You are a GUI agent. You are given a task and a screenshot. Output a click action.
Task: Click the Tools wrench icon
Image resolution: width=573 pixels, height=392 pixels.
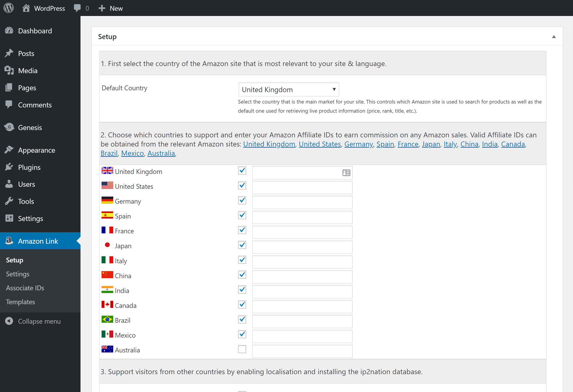[x=9, y=201]
